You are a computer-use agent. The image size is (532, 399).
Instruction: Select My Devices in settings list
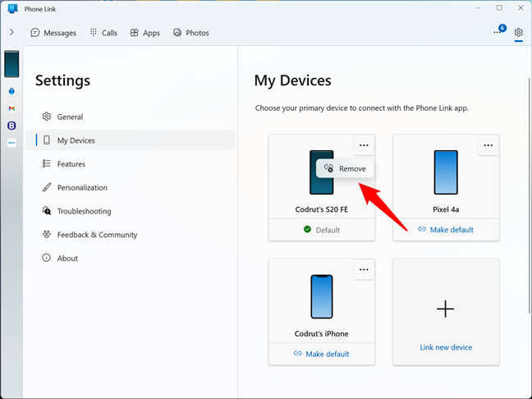pos(131,140)
